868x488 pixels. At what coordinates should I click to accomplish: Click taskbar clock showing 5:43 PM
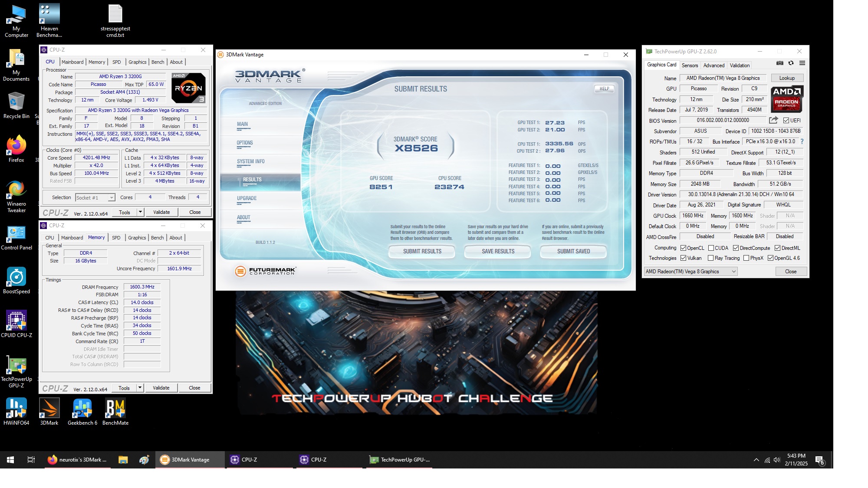796,460
